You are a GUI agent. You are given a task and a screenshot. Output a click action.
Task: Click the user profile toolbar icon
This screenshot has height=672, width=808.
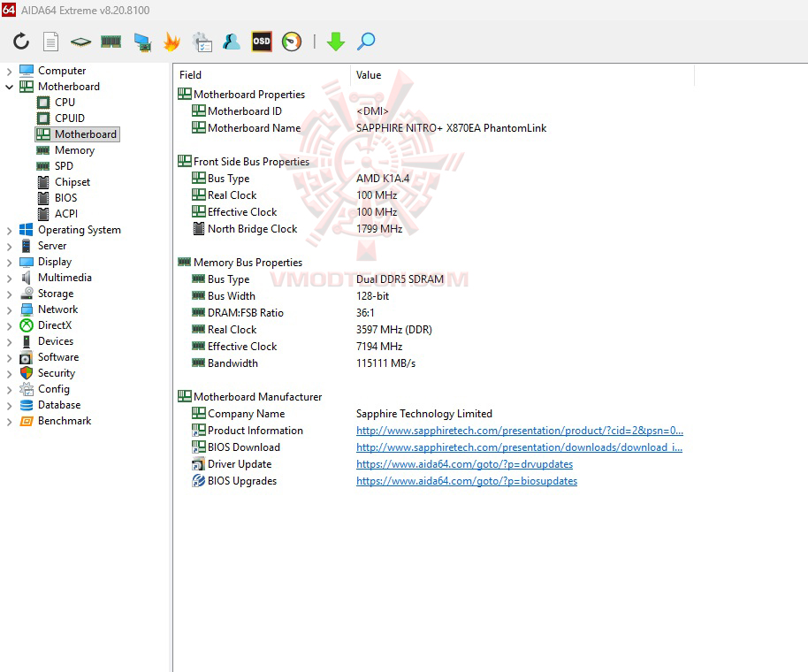pyautogui.click(x=232, y=42)
